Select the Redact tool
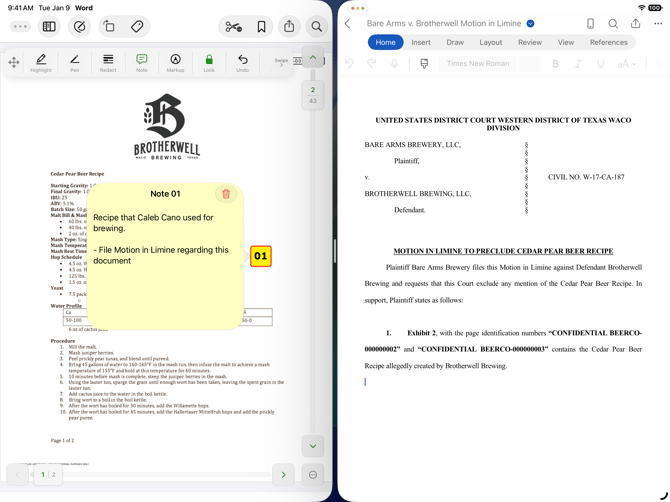This screenshot has height=502, width=670. (108, 63)
